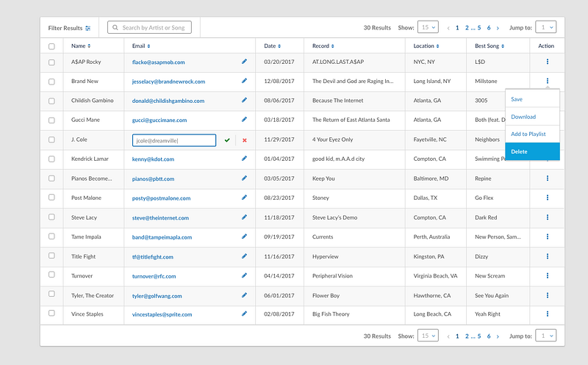Open the top Show 15 dropdown
Image resolution: width=588 pixels, height=365 pixels.
point(428,27)
